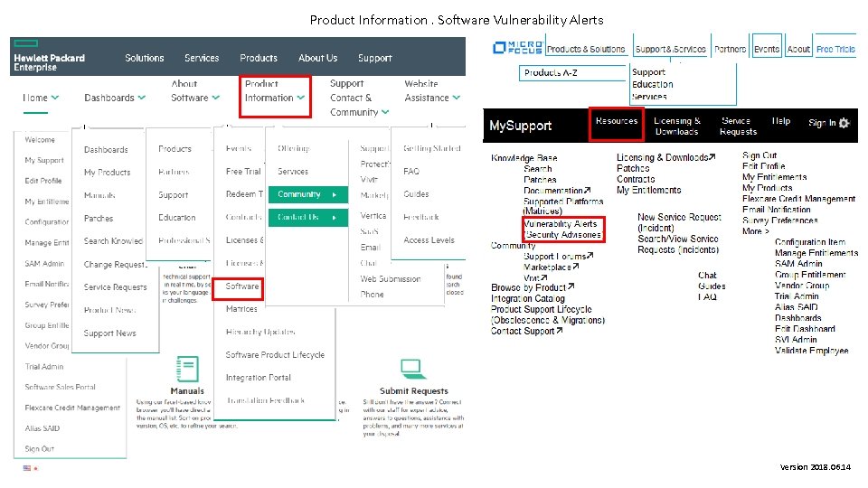The height and width of the screenshot is (488, 868).
Task: Open Partners in Micro Focus nav
Action: tap(731, 49)
